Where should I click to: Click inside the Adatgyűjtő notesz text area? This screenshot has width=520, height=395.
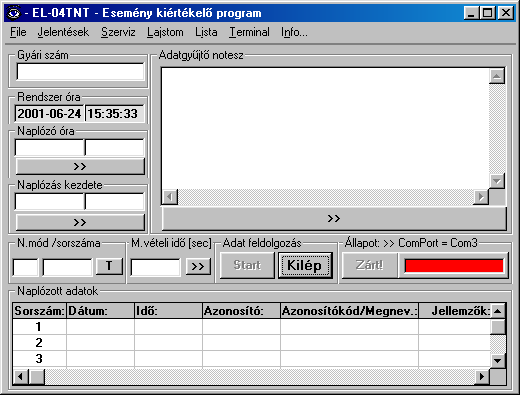(x=325, y=128)
